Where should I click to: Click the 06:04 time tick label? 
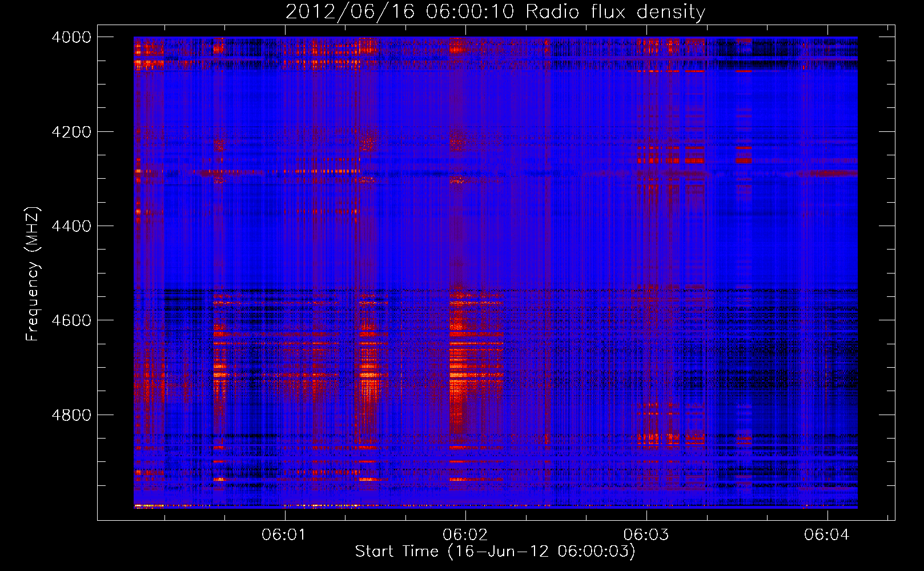tap(827, 534)
